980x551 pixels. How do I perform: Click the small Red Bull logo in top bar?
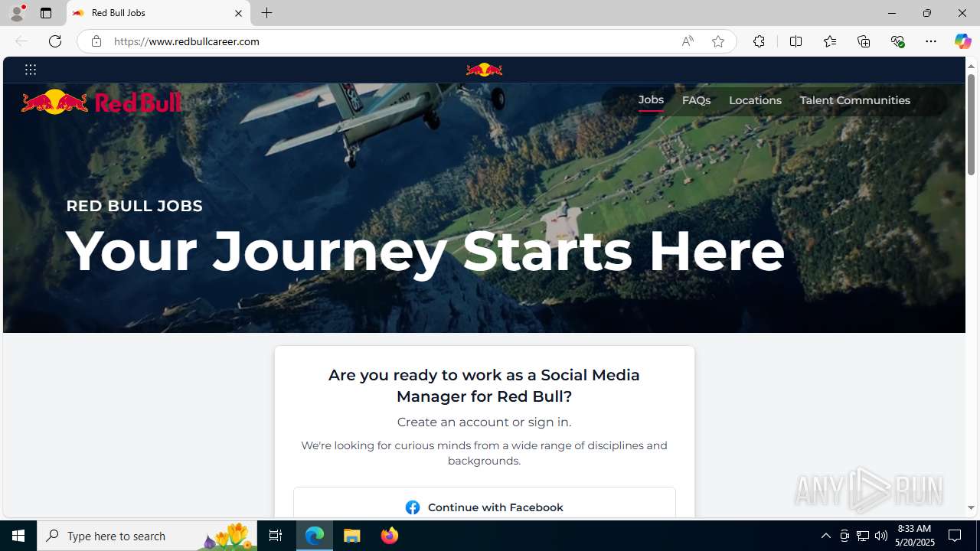(484, 70)
